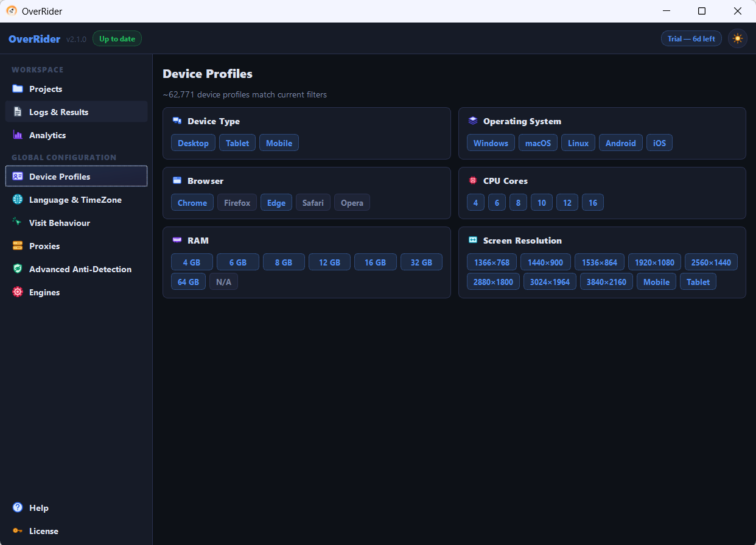Toggle the 3840×2160 resolution chip
Image resolution: width=756 pixels, height=545 pixels.
point(607,282)
